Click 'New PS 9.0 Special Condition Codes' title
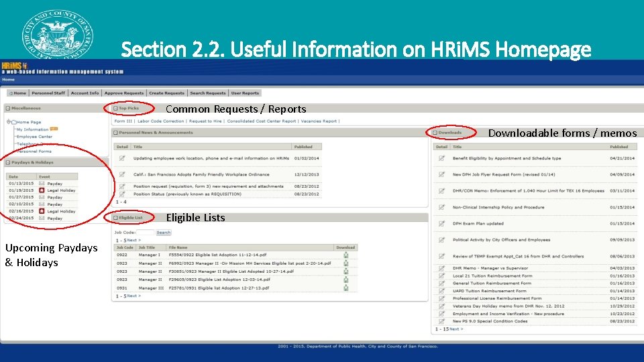The width and height of the screenshot is (644, 362). (490, 321)
